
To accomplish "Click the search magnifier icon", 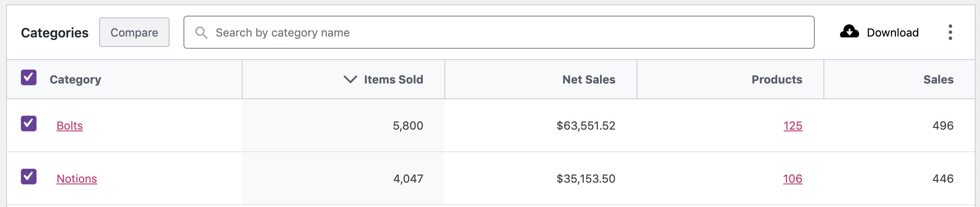I will pyautogui.click(x=201, y=33).
